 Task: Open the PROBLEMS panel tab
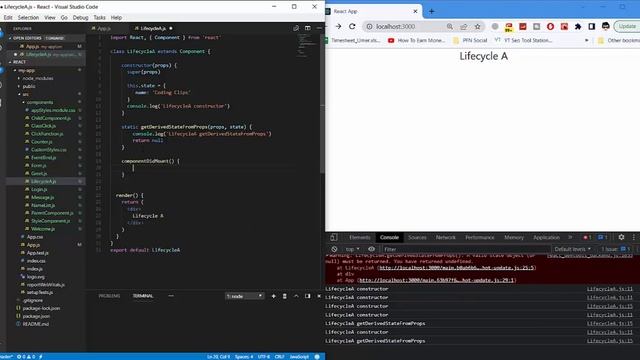(x=109, y=296)
